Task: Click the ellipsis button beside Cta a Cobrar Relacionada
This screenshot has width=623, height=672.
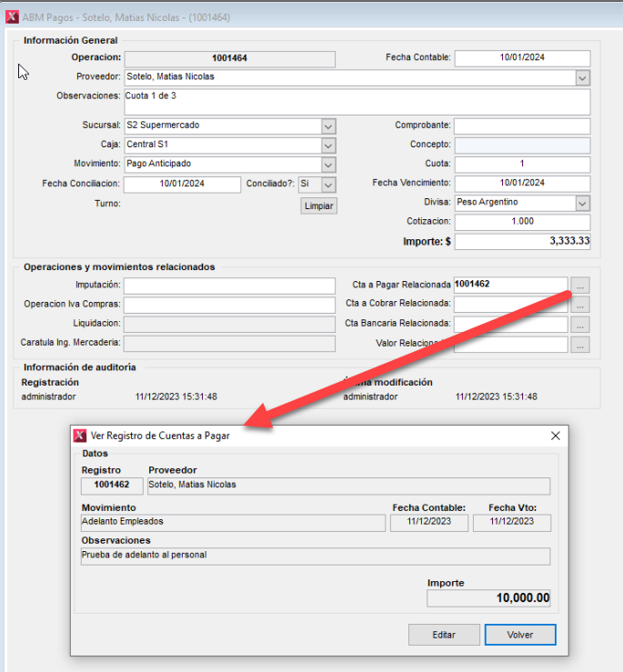Action: (x=580, y=305)
